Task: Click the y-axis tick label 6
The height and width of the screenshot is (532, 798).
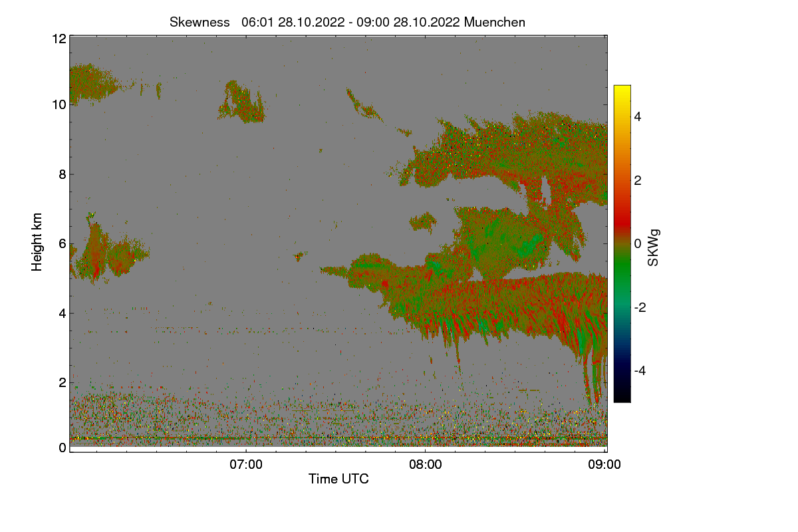Action: (62, 243)
